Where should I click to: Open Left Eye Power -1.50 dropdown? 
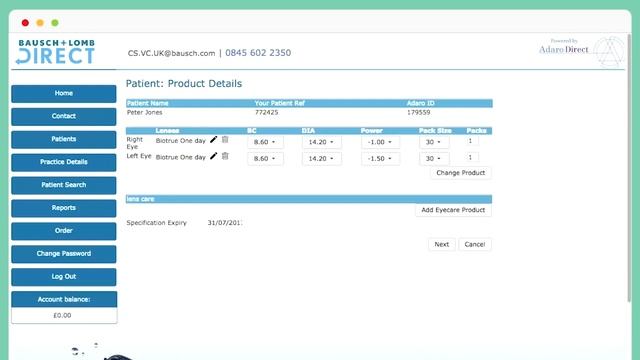pyautogui.click(x=380, y=158)
